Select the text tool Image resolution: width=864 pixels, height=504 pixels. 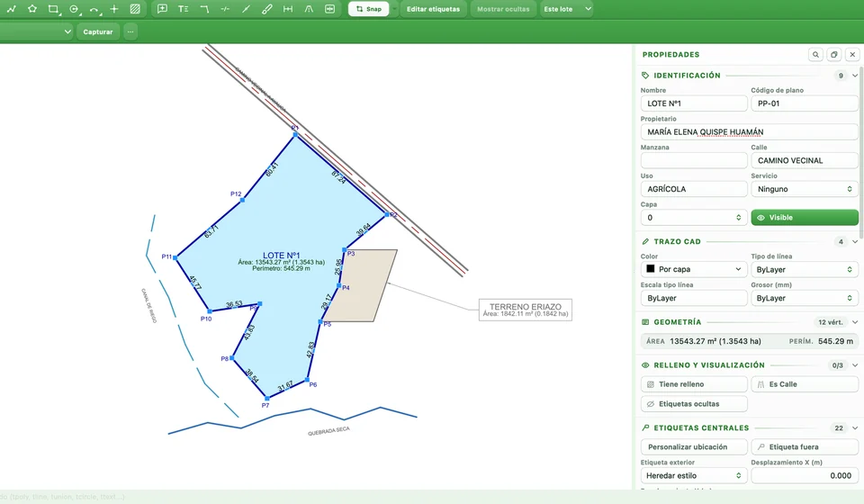(x=183, y=9)
